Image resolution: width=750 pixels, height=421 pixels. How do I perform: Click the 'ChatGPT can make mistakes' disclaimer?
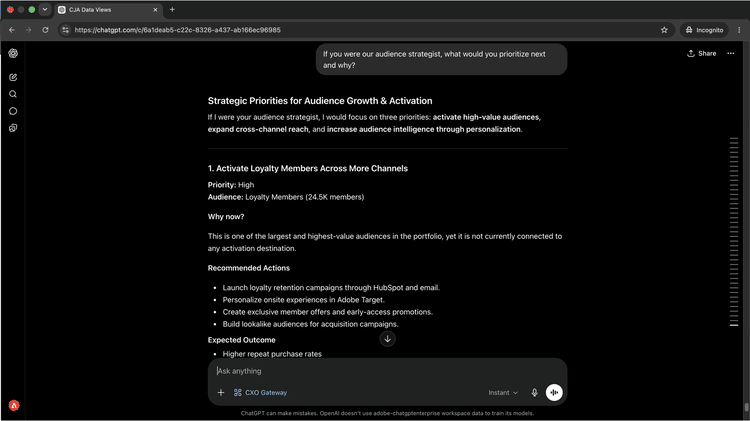click(387, 413)
